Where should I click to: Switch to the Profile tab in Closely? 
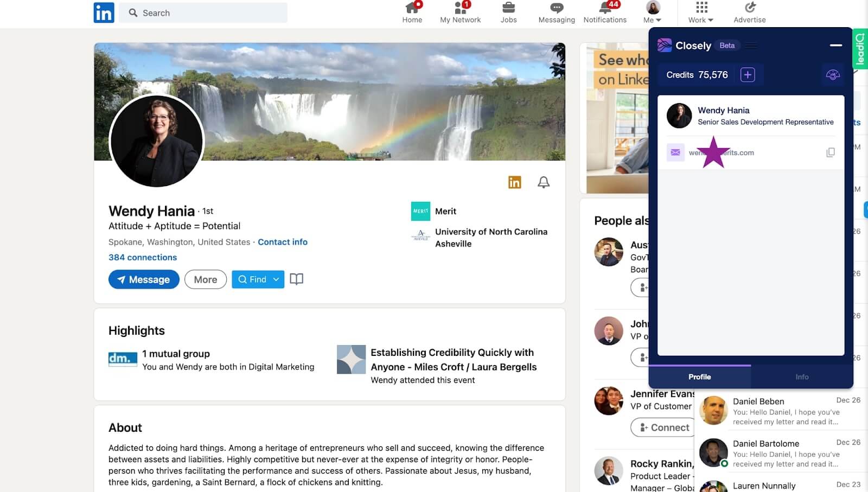[699, 376]
